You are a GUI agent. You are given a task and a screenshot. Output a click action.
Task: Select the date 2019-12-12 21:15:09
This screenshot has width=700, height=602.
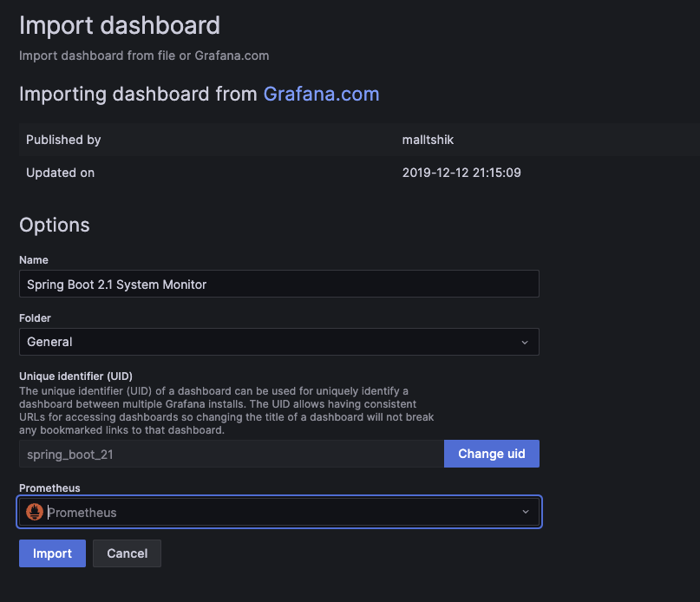coord(461,173)
